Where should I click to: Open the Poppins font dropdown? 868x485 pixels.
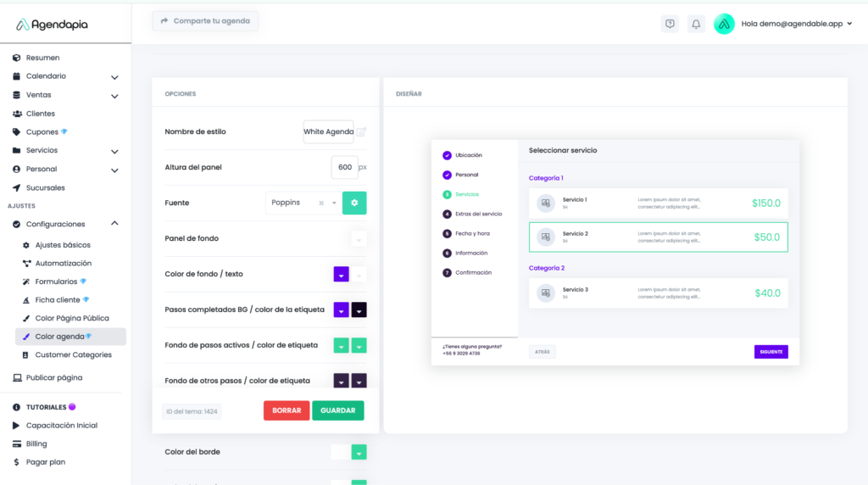pos(301,203)
